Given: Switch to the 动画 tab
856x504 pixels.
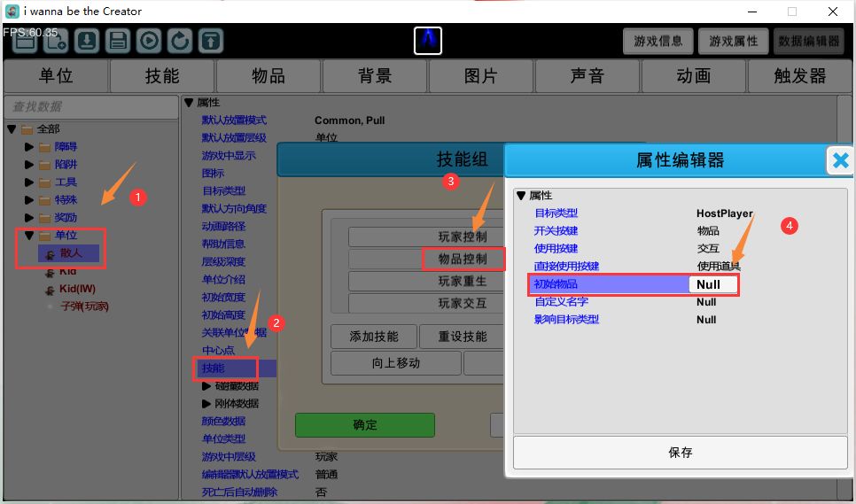Looking at the screenshot, I should (693, 76).
